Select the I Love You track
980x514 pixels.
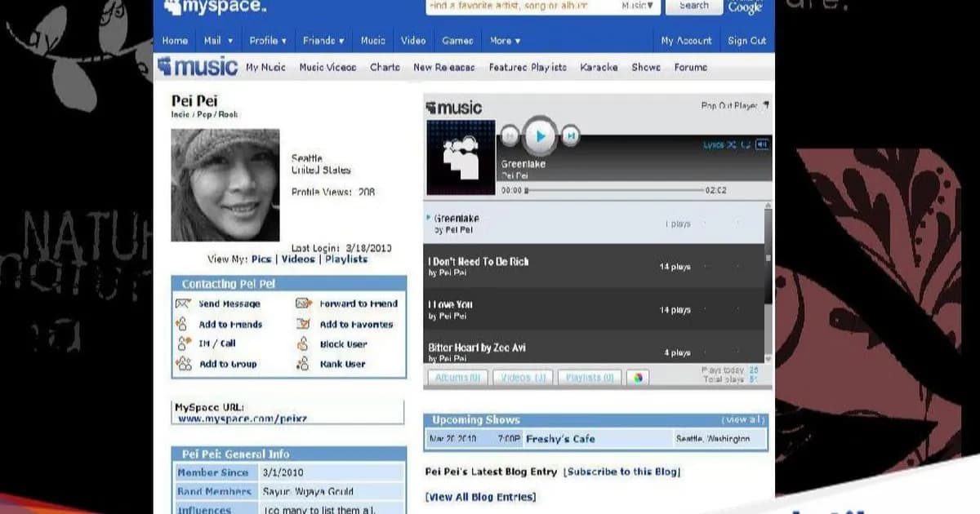[594, 309]
